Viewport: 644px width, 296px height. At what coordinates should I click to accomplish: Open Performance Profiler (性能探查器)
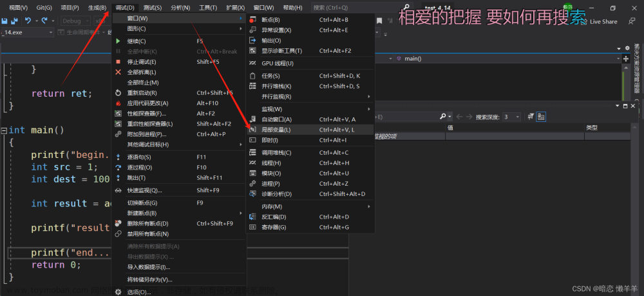180,113
